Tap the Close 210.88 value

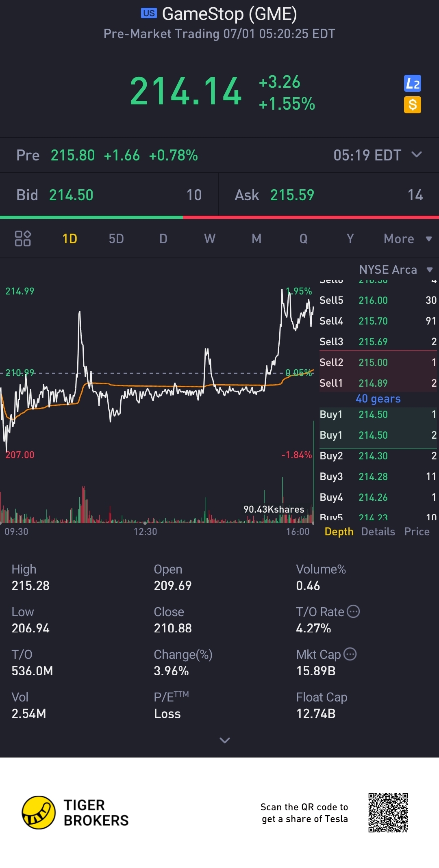[x=172, y=628]
